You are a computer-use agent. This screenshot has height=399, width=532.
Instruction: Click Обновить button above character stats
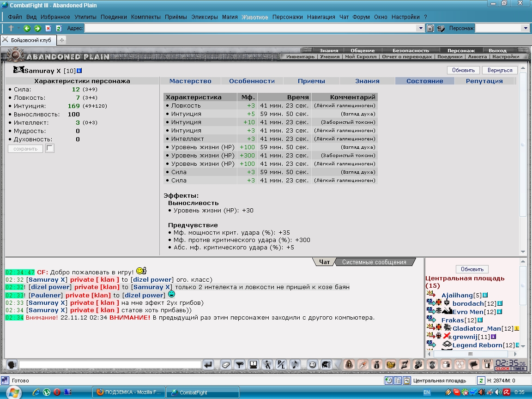click(x=463, y=70)
